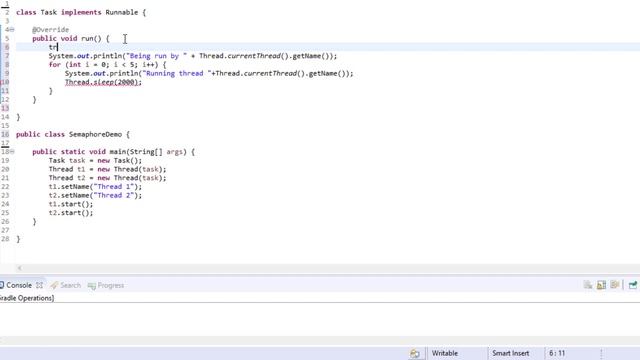Click public class SemaphoreDemo declaration

coord(73,134)
